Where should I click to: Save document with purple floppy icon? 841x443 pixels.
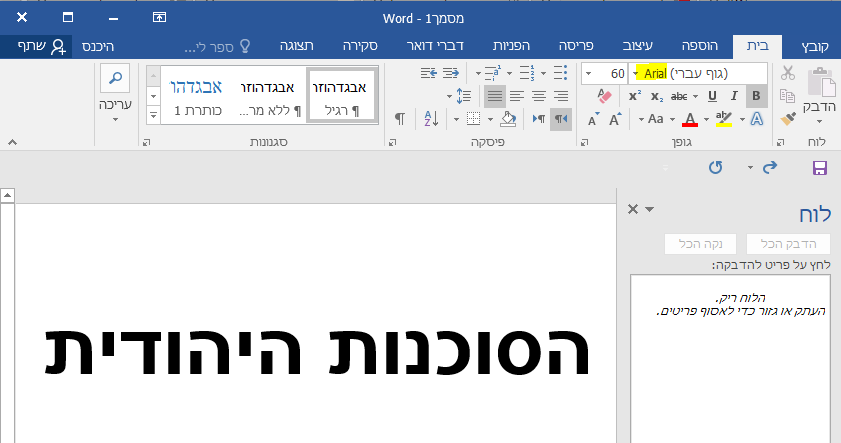820,168
